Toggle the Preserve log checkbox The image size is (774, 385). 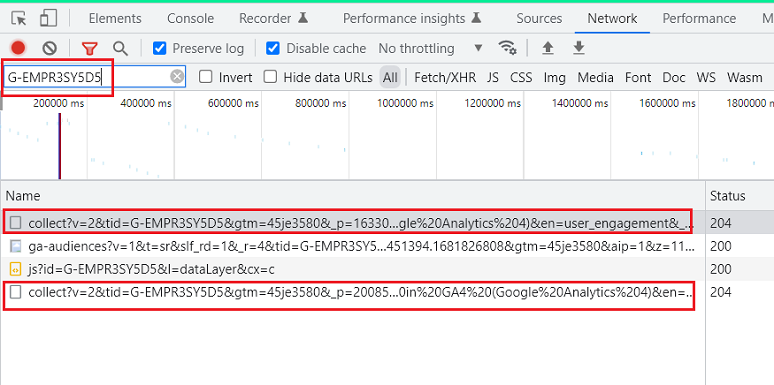[x=159, y=48]
